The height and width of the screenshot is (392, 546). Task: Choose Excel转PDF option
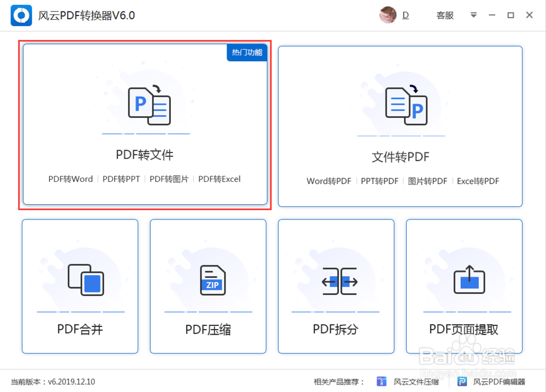[x=478, y=181]
